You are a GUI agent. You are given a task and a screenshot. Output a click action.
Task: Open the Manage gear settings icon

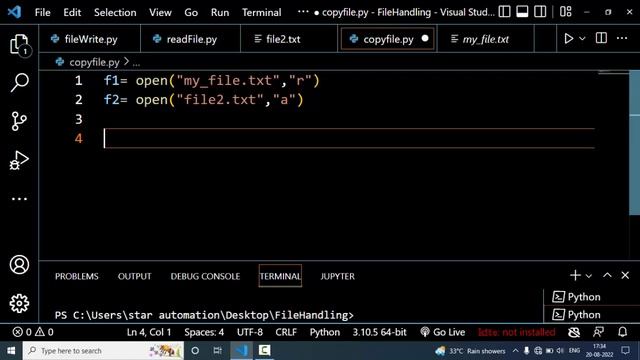pos(19,303)
